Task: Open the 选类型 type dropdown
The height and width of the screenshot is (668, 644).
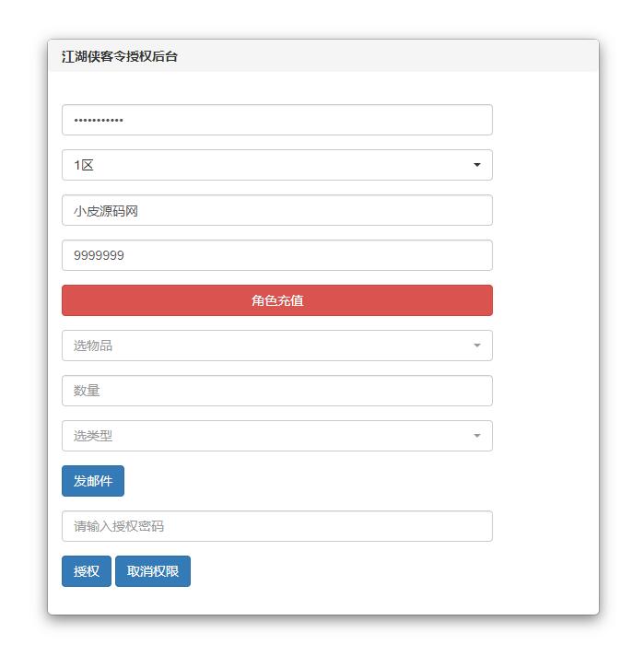Action: click(x=276, y=436)
